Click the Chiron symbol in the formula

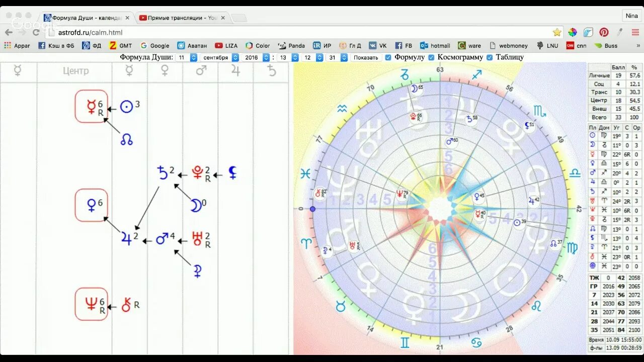click(126, 305)
